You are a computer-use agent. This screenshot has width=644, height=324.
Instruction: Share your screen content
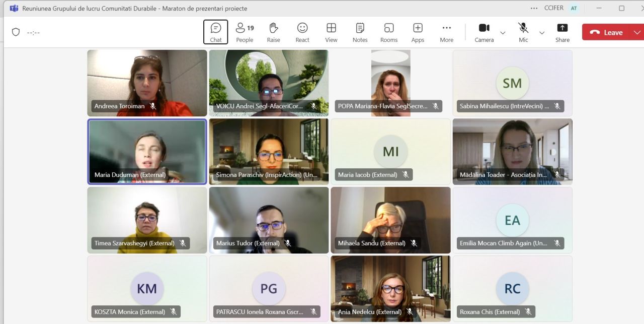[562, 32]
